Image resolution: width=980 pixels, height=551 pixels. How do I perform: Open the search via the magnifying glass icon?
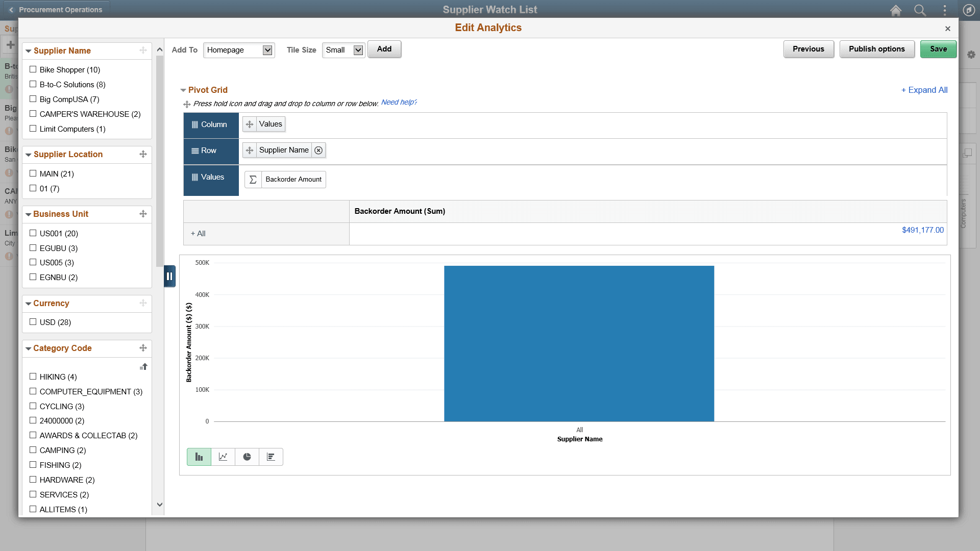tap(920, 10)
